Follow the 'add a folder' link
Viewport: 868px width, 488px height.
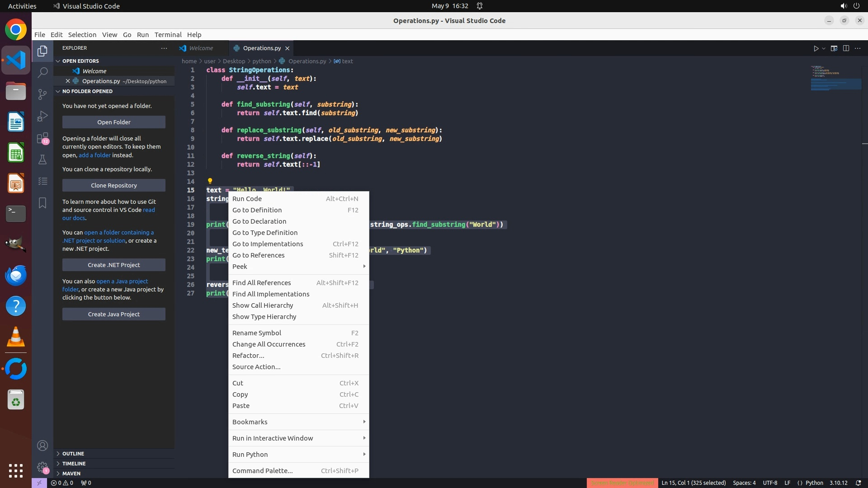94,155
